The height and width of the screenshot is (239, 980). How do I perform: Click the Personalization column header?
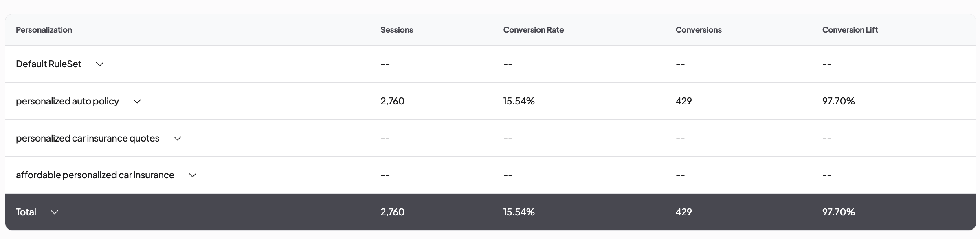tap(44, 30)
